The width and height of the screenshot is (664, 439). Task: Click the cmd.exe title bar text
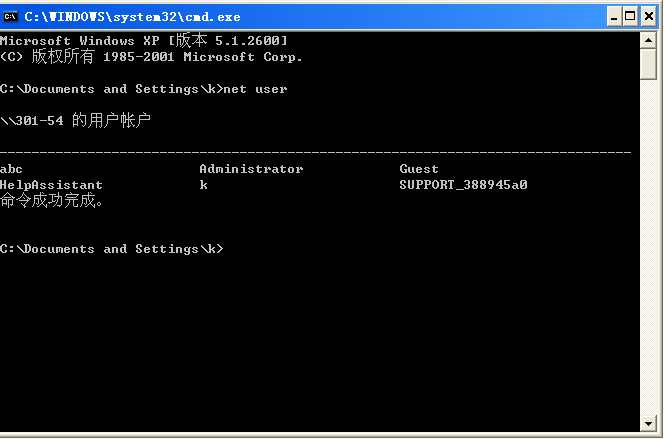tap(132, 16)
